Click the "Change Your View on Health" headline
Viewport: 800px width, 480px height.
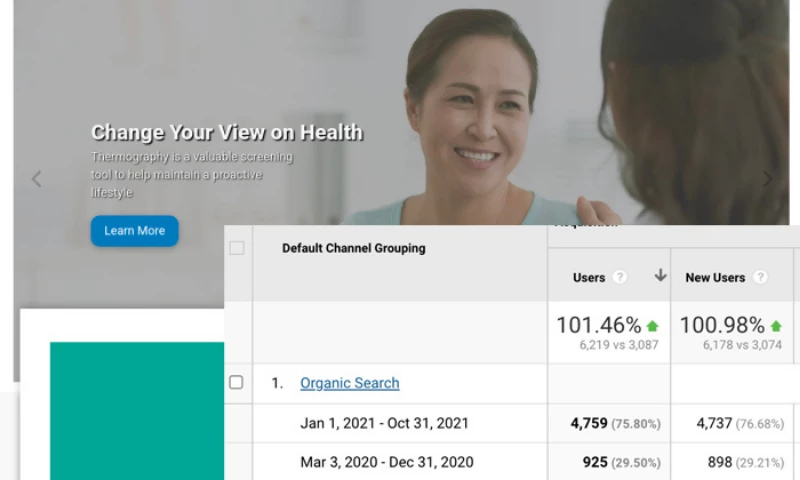226,132
